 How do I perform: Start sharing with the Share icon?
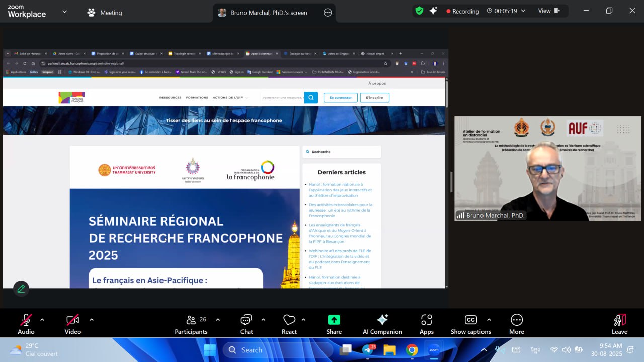tap(334, 324)
